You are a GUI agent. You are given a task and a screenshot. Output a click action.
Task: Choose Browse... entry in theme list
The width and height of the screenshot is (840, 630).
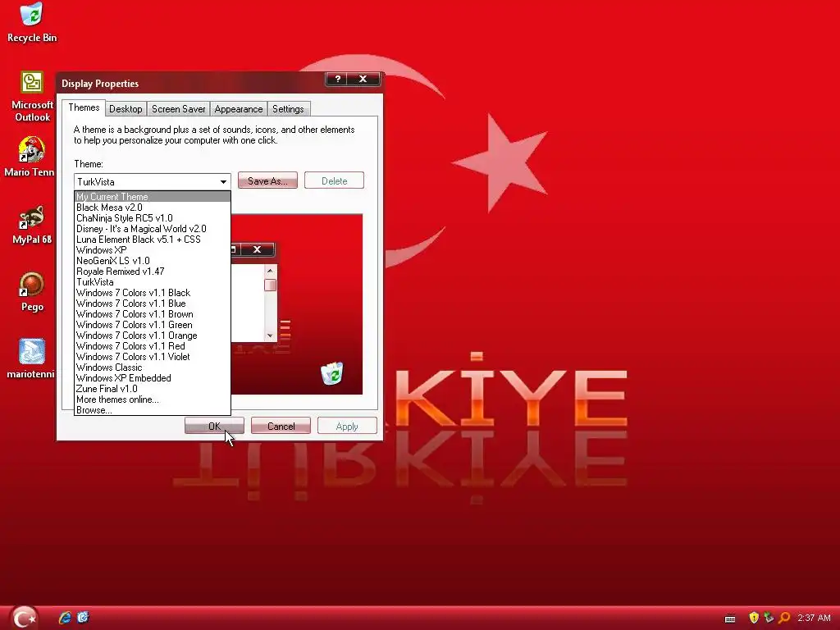click(152, 410)
